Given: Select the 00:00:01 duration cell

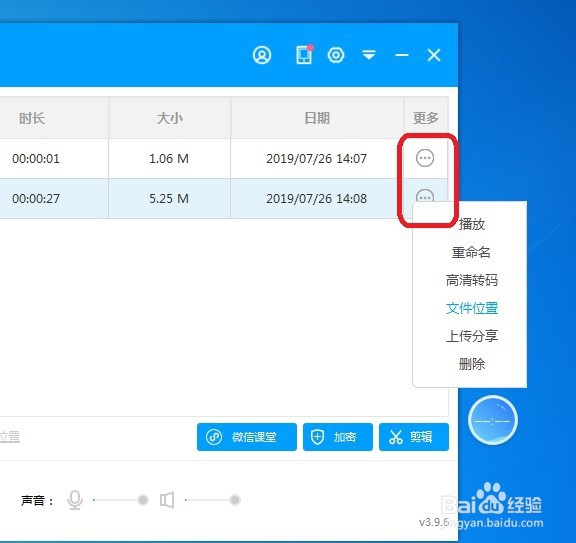Looking at the screenshot, I should [36, 158].
